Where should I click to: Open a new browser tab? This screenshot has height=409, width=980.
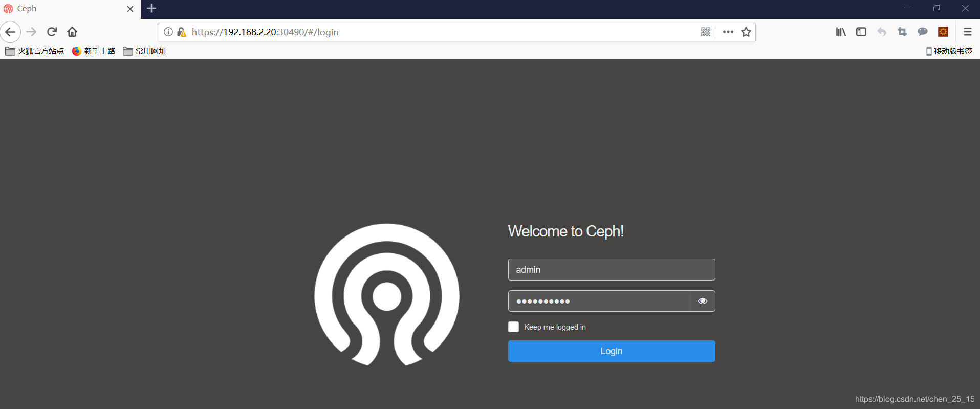tap(151, 8)
